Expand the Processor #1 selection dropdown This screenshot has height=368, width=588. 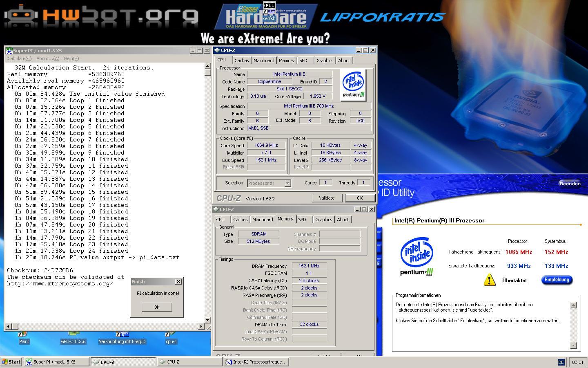pyautogui.click(x=287, y=183)
